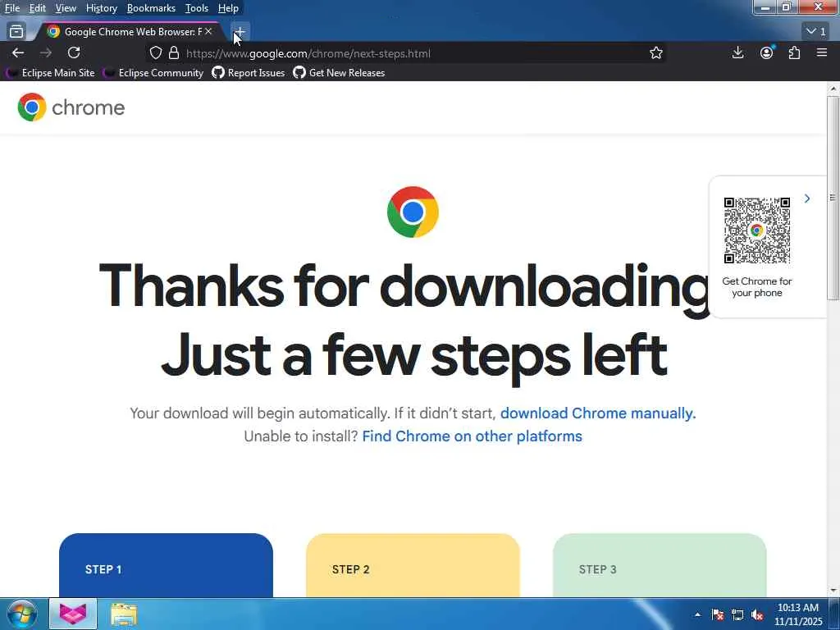Click the Get Chrome for your phone text
The image size is (840, 630).
coord(757,287)
